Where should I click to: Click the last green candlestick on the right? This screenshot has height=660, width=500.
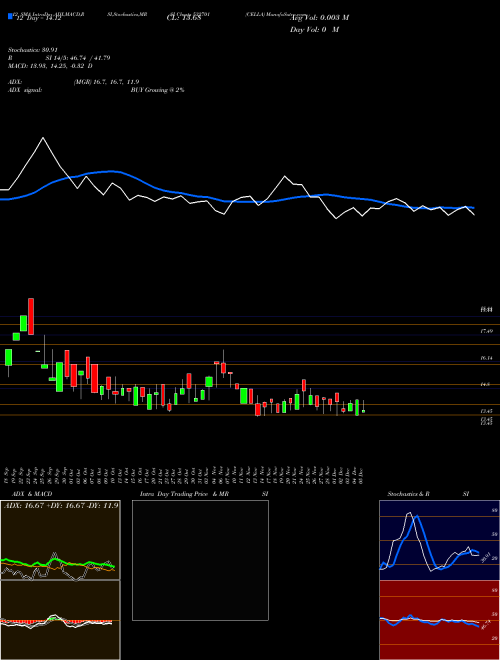[364, 411]
